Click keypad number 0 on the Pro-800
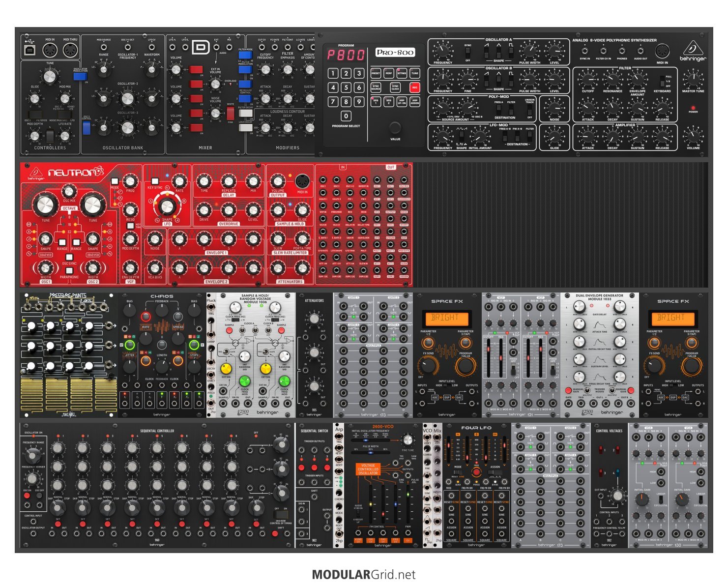The height and width of the screenshot is (585, 728). point(346,116)
